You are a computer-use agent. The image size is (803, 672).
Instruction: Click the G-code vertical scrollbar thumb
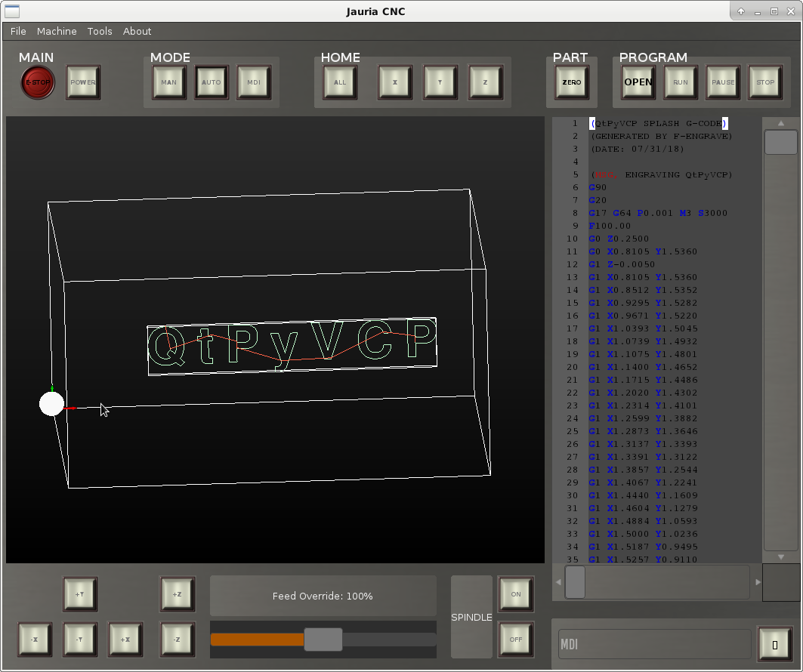[780, 142]
